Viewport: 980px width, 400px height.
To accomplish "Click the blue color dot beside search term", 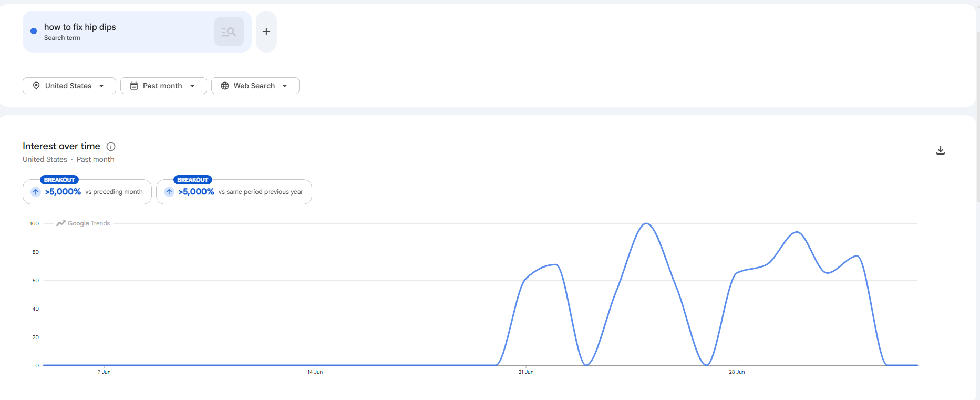I will (34, 32).
